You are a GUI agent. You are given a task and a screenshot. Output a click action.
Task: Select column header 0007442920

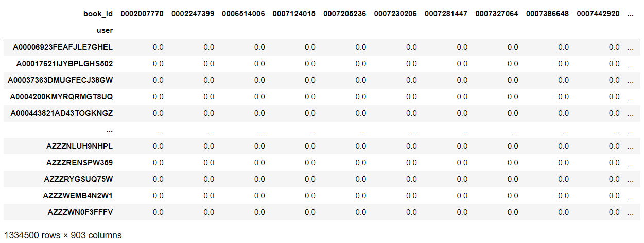tap(598, 14)
